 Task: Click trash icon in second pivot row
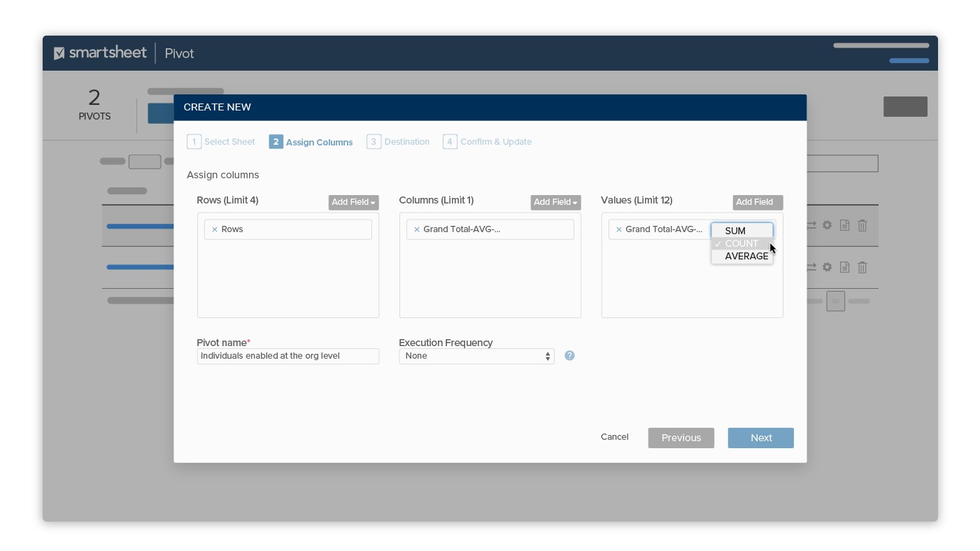(862, 267)
